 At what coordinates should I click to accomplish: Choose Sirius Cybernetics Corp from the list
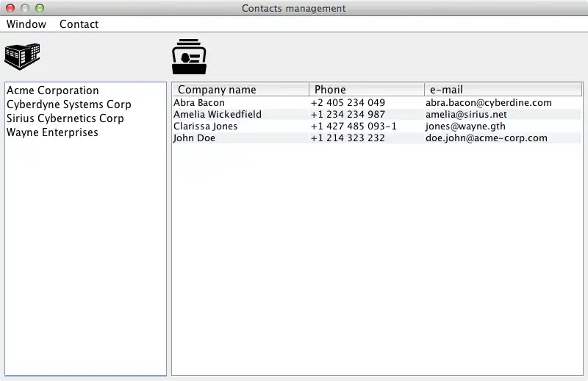pos(65,118)
